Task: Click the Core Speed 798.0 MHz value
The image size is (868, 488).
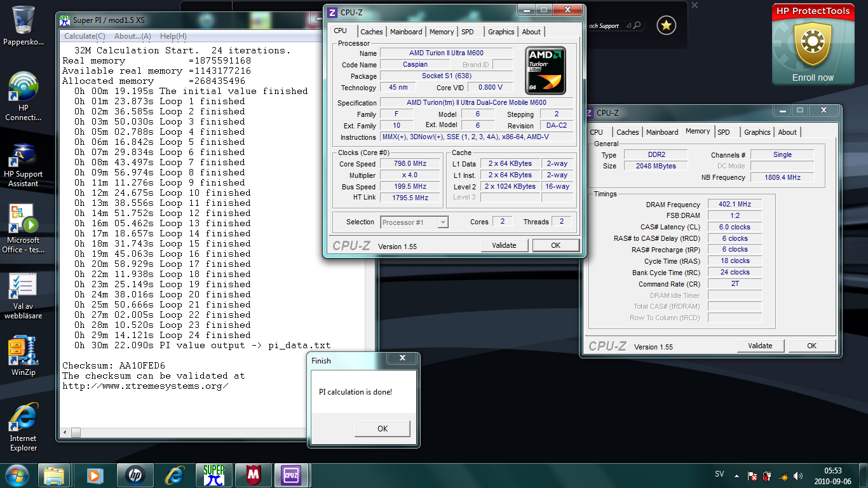Action: 410,164
